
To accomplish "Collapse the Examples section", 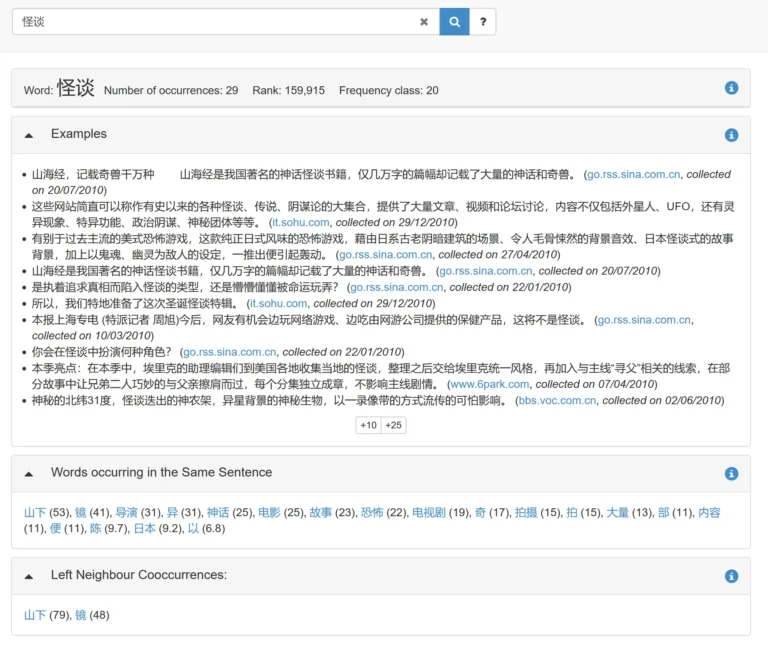I will coord(29,135).
